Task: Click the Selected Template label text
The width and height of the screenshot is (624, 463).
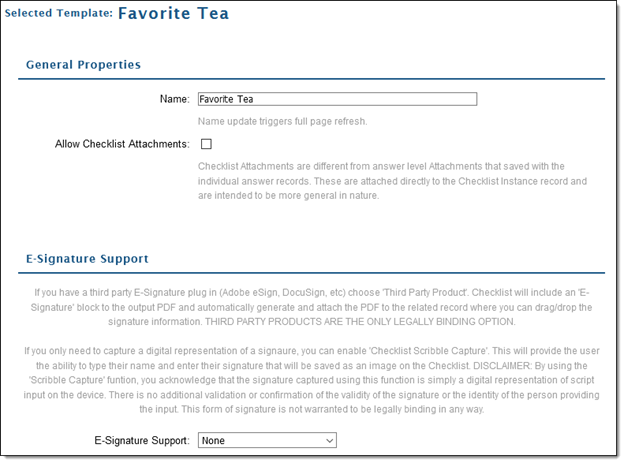Action: 59,13
